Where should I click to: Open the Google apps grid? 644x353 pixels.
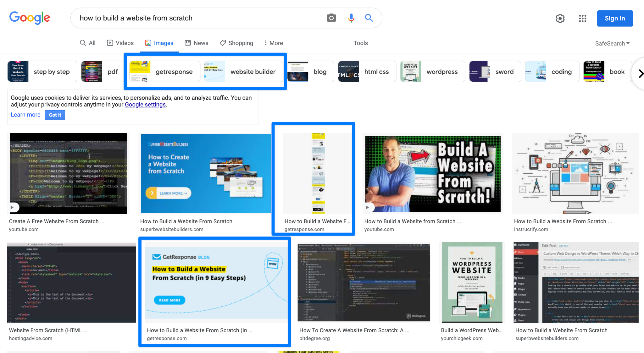tap(583, 19)
